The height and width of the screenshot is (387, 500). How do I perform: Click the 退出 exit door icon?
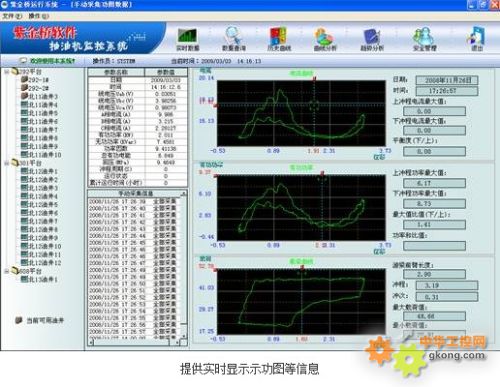pos(476,39)
